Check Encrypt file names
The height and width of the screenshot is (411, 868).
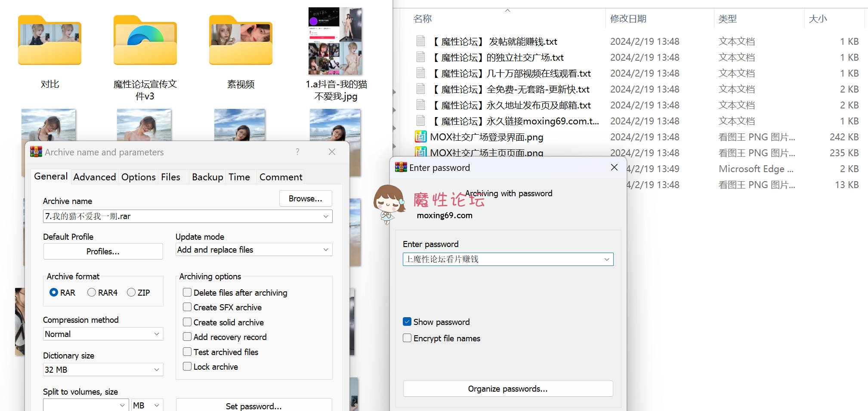coord(407,338)
